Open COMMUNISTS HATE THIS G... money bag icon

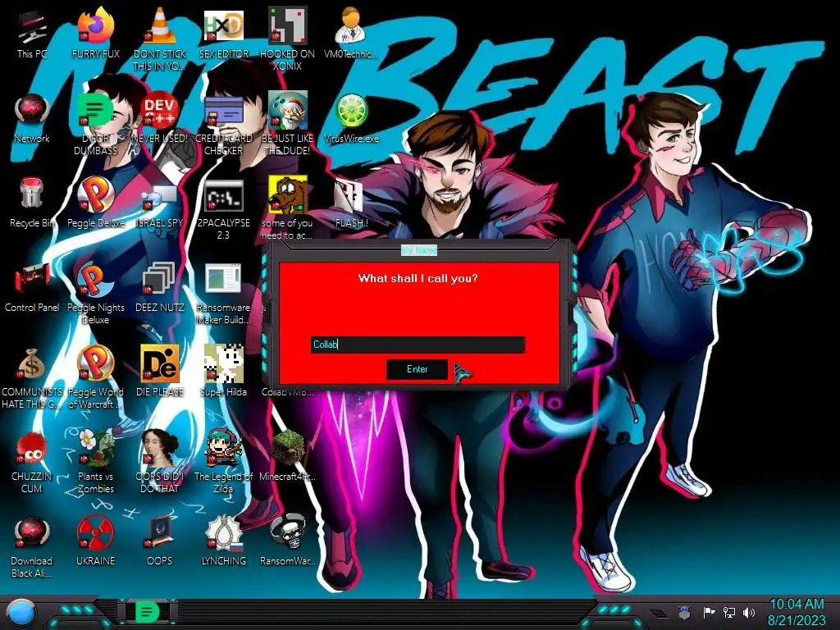click(32, 364)
